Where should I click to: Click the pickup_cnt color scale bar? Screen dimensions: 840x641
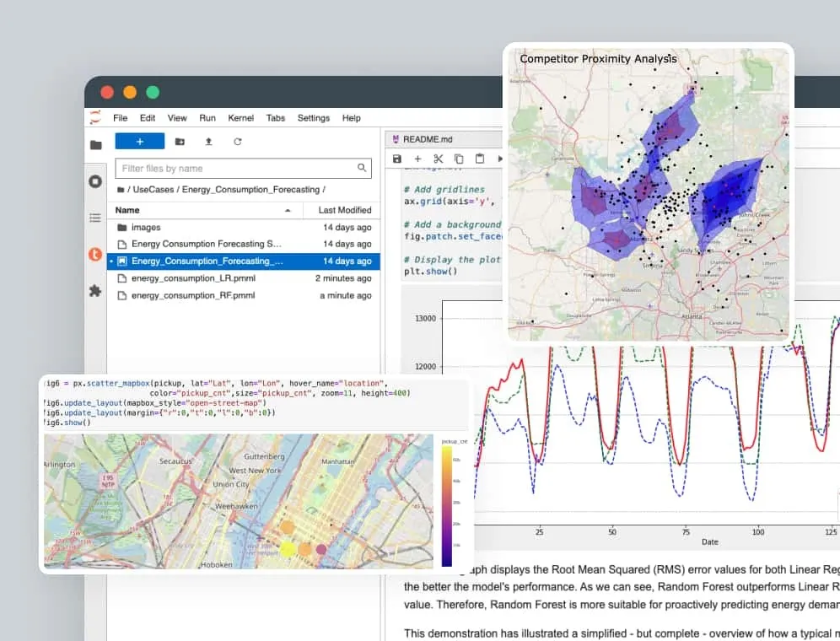(x=447, y=506)
